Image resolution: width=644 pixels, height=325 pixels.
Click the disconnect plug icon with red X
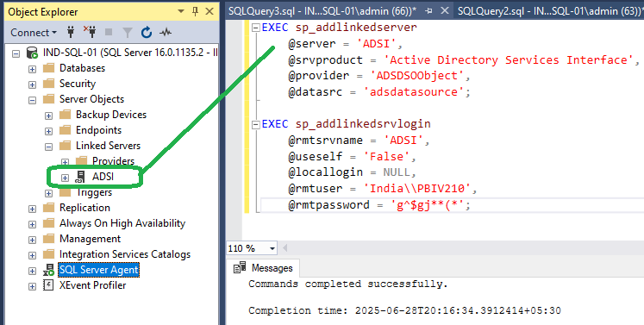point(90,32)
